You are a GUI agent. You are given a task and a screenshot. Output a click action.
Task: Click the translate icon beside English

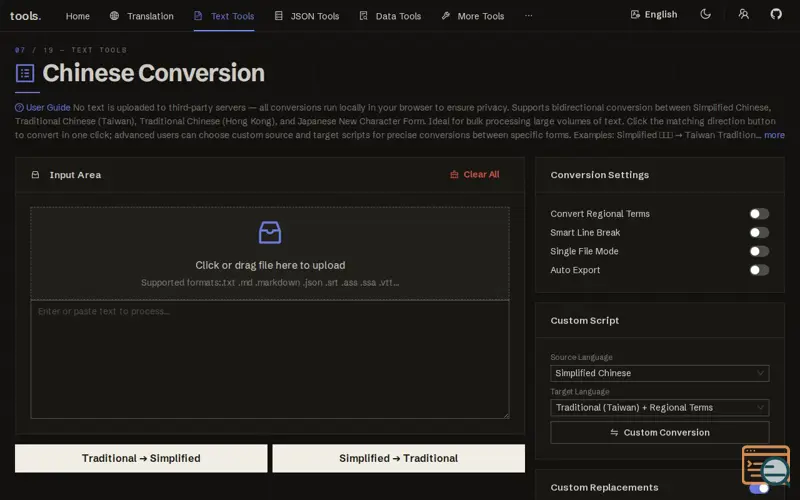click(x=635, y=14)
